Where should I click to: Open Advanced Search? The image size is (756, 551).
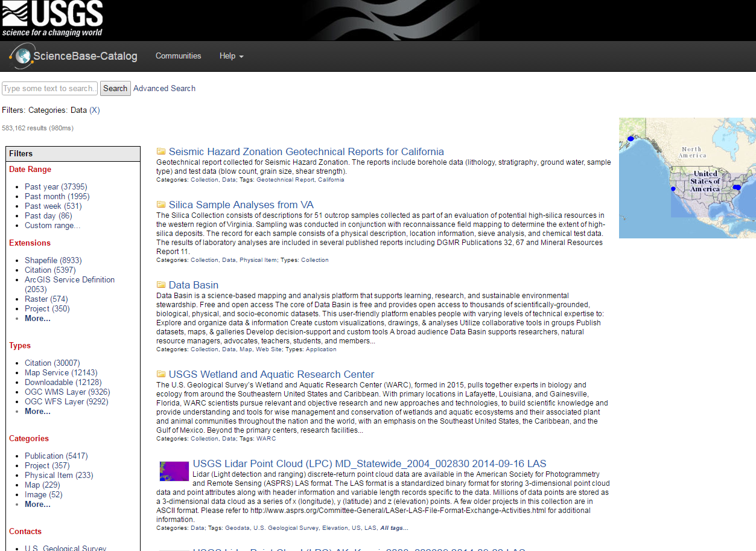pyautogui.click(x=164, y=88)
